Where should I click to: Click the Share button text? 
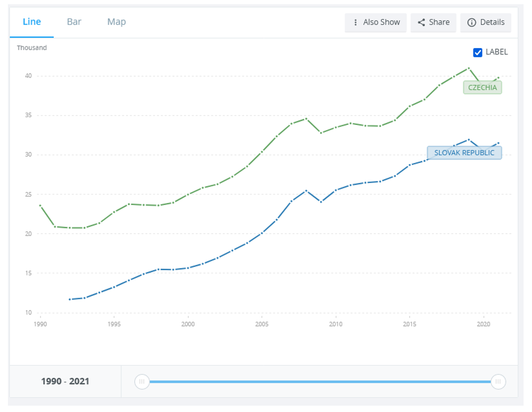tap(439, 22)
